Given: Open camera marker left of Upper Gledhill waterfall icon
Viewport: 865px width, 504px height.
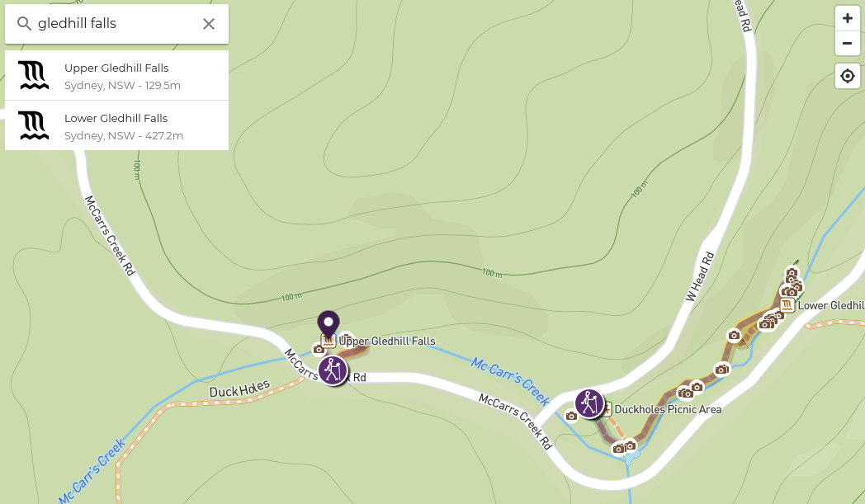Looking at the screenshot, I should pyautogui.click(x=319, y=349).
